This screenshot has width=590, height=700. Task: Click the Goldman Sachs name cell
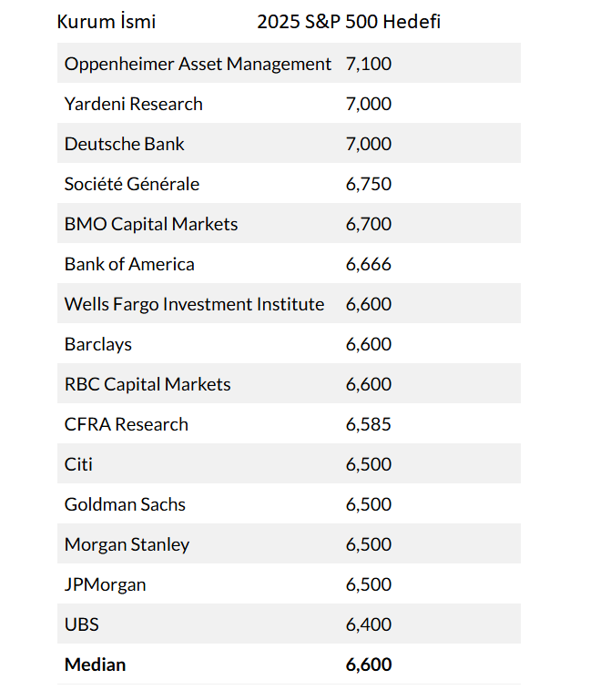(125, 504)
